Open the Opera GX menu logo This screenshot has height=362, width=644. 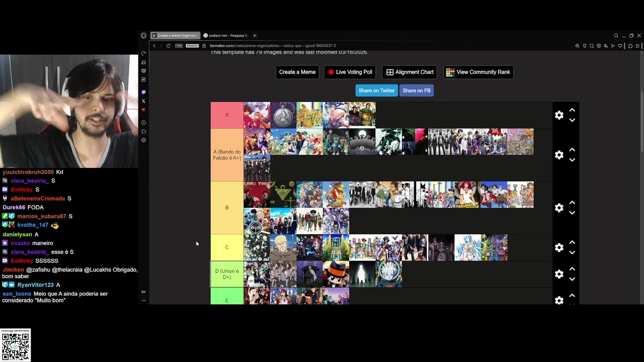pyautogui.click(x=143, y=36)
